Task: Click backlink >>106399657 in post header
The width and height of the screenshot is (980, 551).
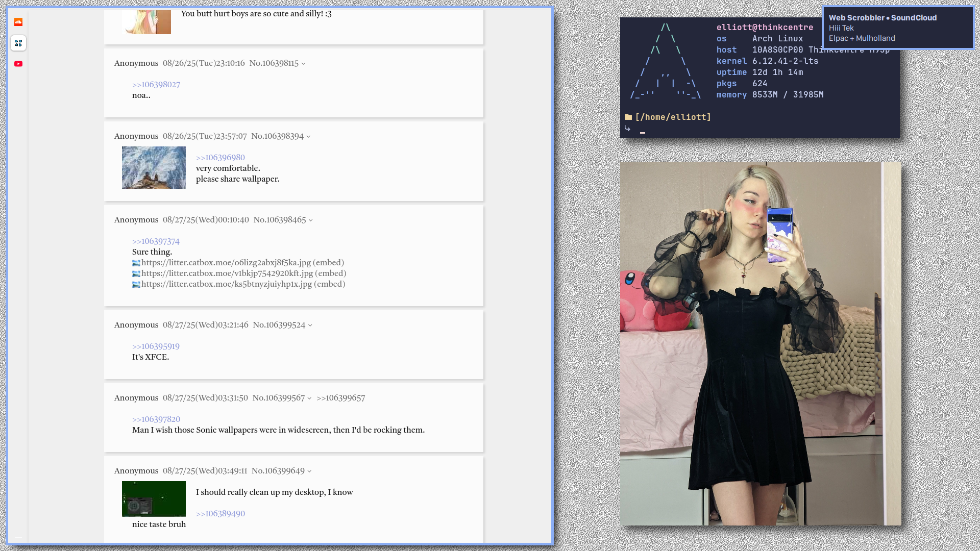Action: point(340,398)
